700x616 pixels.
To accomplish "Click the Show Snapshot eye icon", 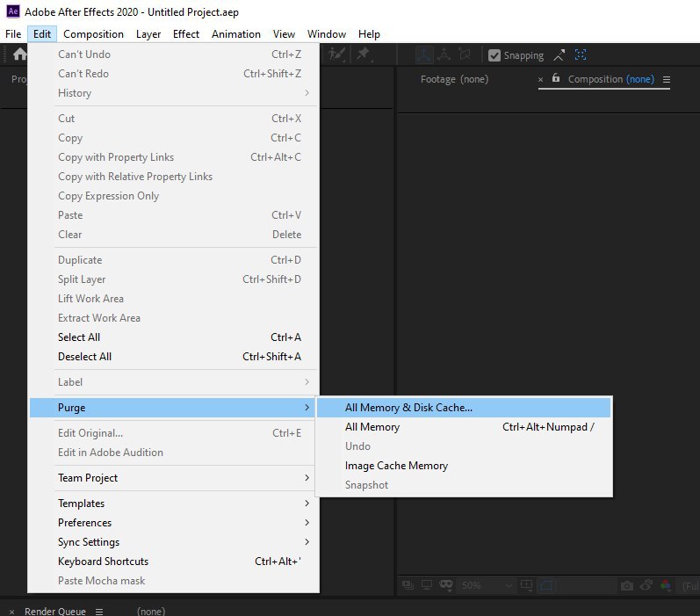I will coord(646,584).
